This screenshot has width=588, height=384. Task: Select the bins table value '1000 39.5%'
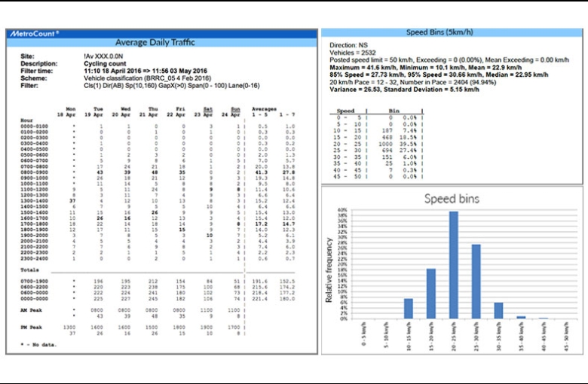[x=397, y=144]
